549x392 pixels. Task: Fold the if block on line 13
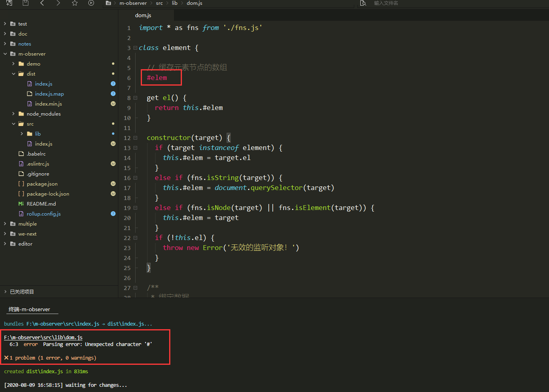point(135,148)
